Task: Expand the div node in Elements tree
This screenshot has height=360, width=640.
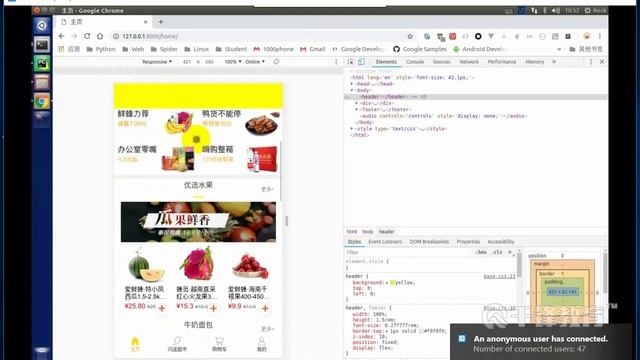Action: 357,103
